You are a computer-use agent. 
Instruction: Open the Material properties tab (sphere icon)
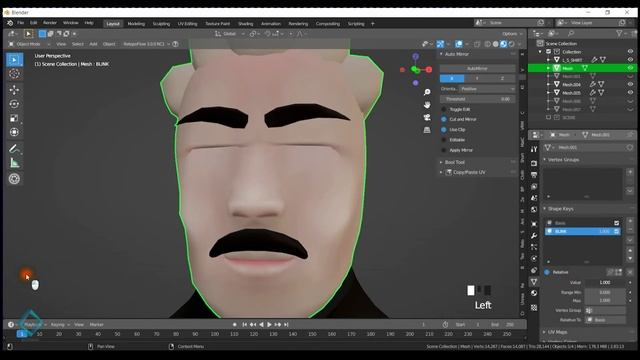point(534,293)
